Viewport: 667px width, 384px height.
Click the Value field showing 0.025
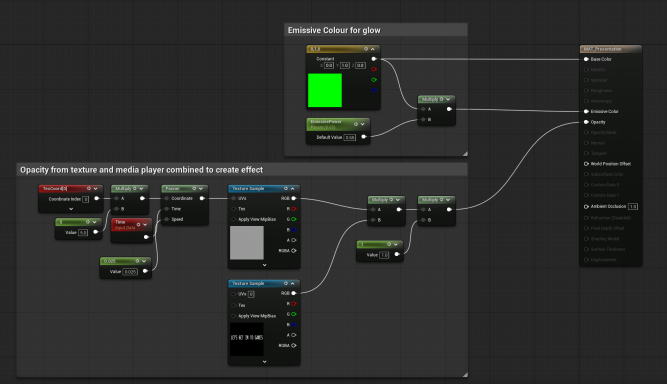[130, 272]
